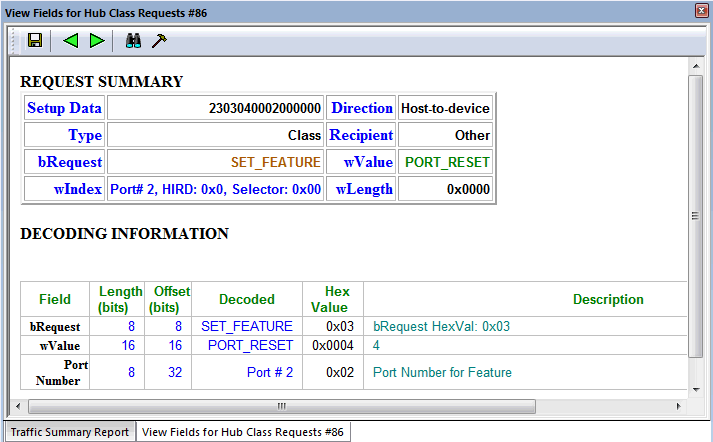Click Port Number field cell
Image resolution: width=713 pixels, height=442 pixels.
pyautogui.click(x=55, y=372)
